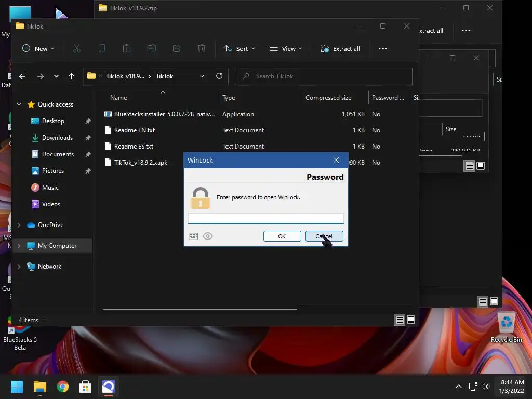Expand recent locations dropdown arrow
The image size is (532, 399).
tap(56, 76)
